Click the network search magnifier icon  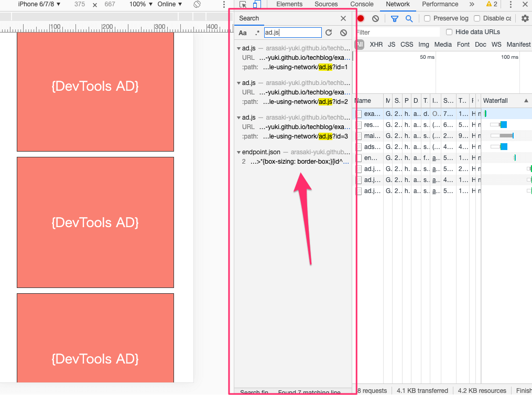(409, 18)
